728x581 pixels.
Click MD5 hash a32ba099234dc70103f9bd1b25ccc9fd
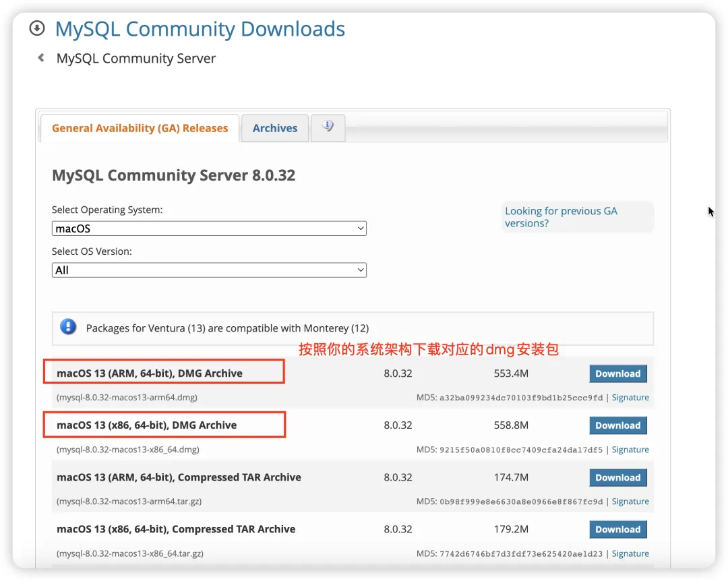coord(521,398)
